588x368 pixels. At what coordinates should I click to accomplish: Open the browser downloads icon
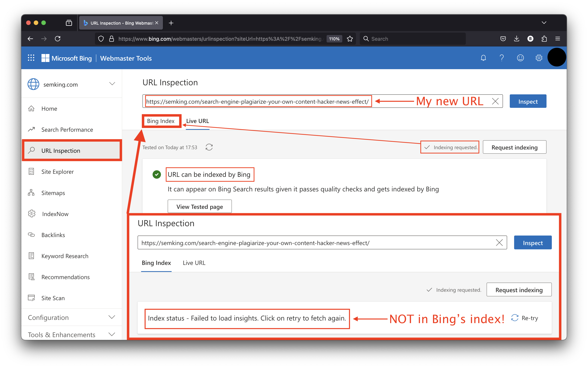pyautogui.click(x=516, y=39)
